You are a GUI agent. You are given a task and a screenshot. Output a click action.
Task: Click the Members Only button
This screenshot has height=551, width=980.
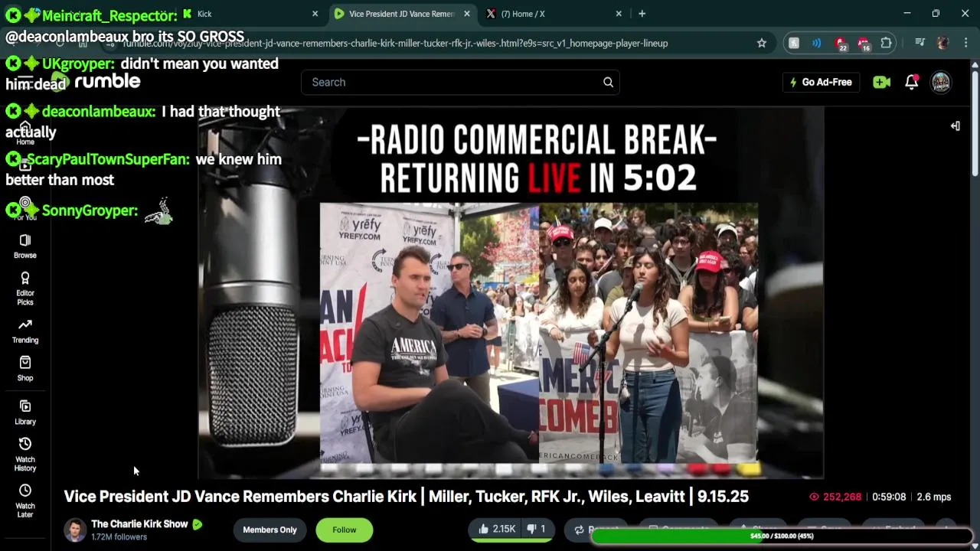269,530
